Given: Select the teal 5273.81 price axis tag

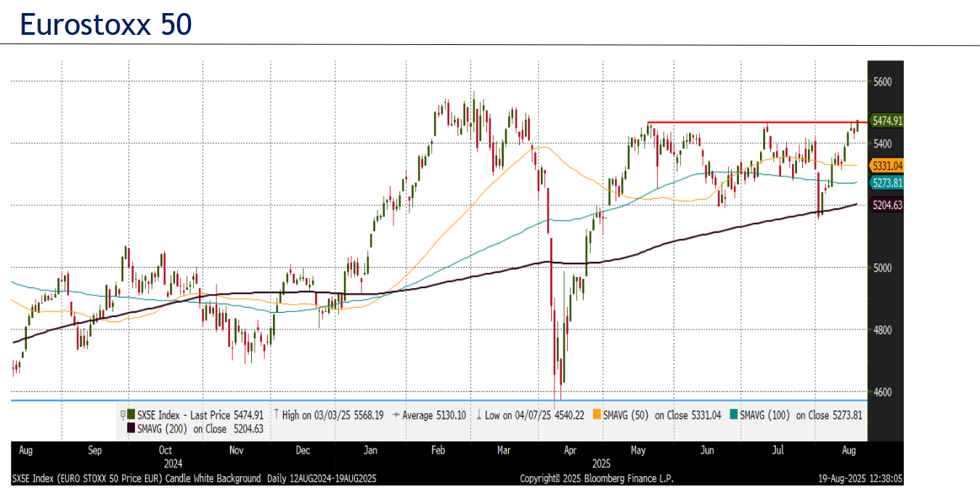Looking at the screenshot, I should coord(886,182).
